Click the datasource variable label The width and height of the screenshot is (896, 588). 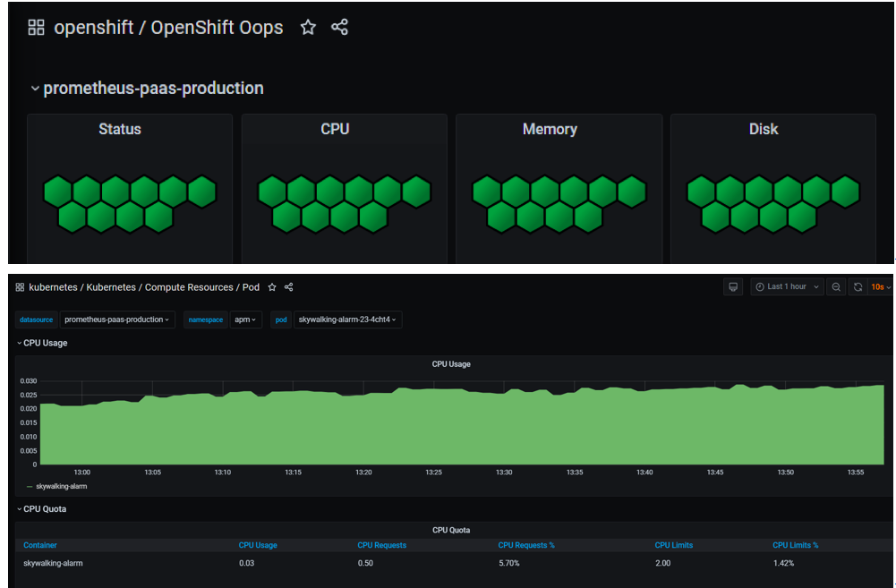point(36,320)
